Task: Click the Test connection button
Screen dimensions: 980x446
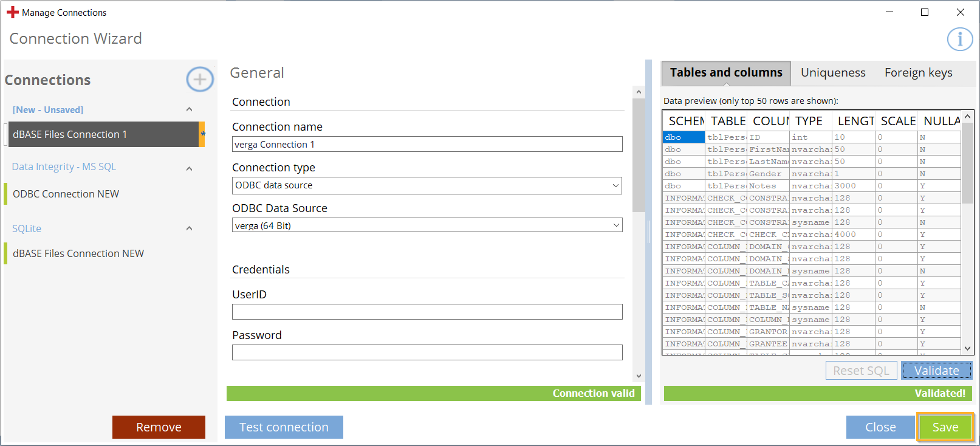Action: [284, 427]
